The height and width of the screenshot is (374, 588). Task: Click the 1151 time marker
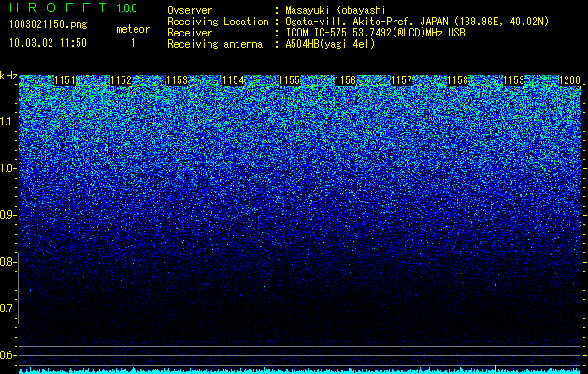65,80
